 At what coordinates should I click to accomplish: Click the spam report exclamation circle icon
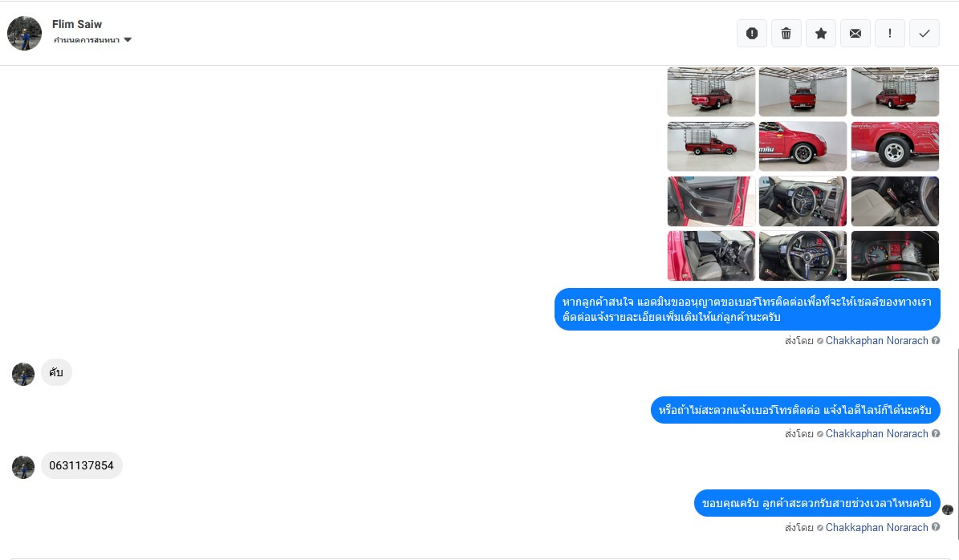tap(752, 34)
